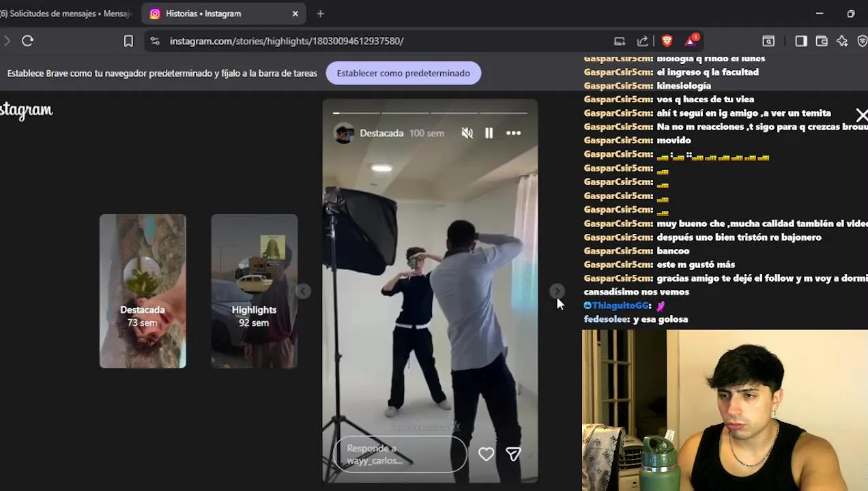Send the story via share icon

coord(513,454)
